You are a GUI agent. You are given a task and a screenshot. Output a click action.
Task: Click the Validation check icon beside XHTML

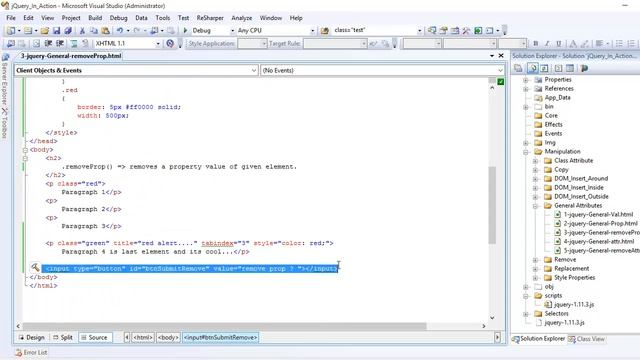(170, 43)
